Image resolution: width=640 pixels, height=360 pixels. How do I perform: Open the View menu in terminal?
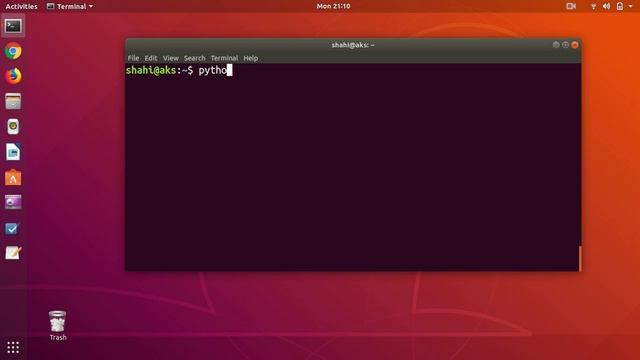171,58
